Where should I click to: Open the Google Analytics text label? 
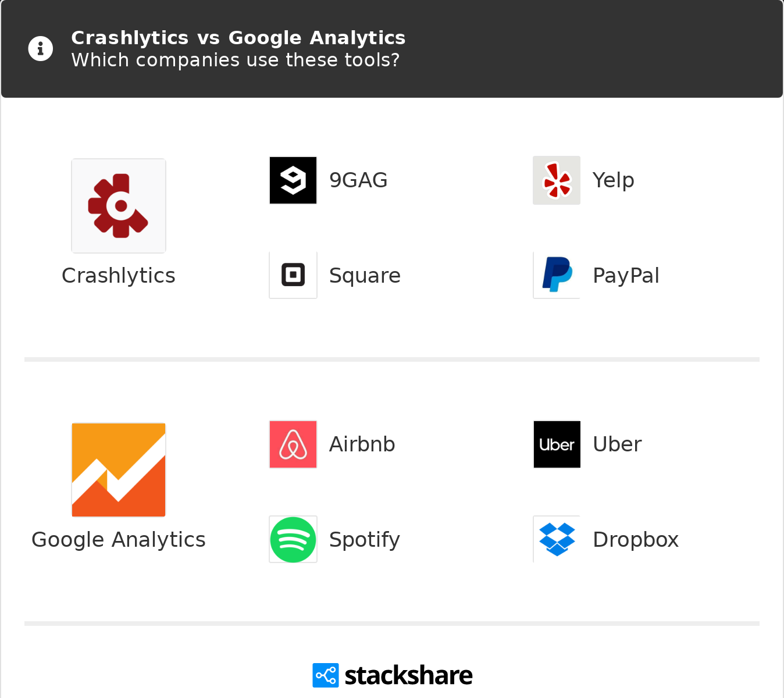click(x=119, y=540)
